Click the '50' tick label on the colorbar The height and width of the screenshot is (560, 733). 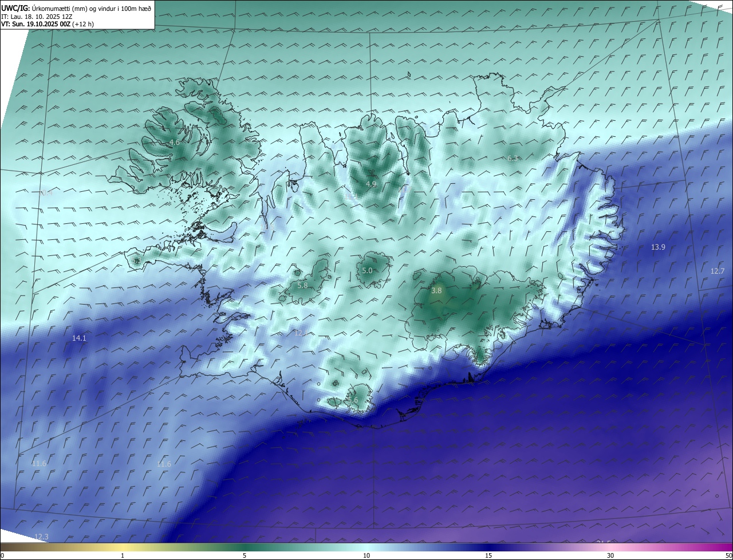click(x=728, y=555)
